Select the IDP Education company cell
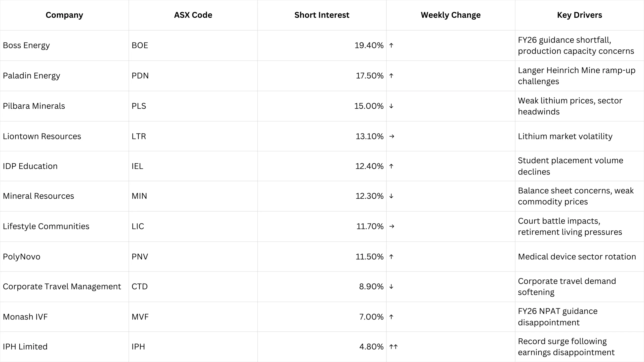Screen dimensions: 644x362 pos(30,166)
